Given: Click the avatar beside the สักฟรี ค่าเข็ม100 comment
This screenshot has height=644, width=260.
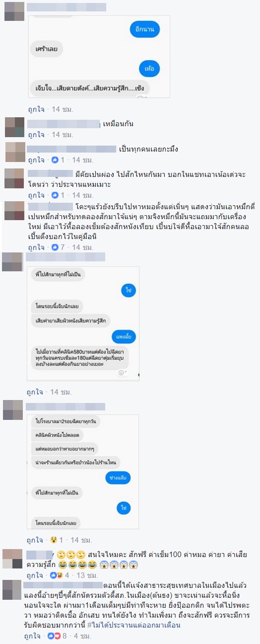Looking at the screenshot, I should (13, 559).
